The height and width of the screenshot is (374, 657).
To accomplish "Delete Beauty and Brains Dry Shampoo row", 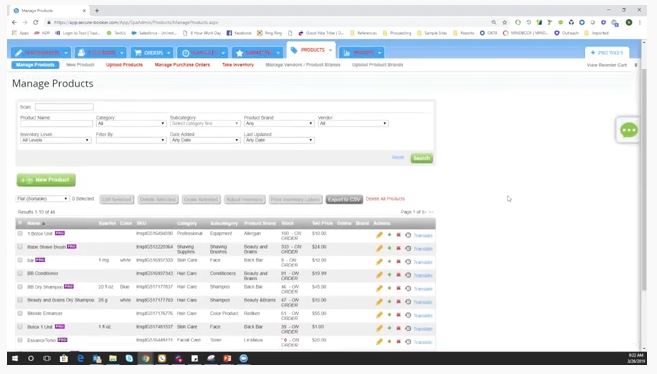I will point(398,302).
